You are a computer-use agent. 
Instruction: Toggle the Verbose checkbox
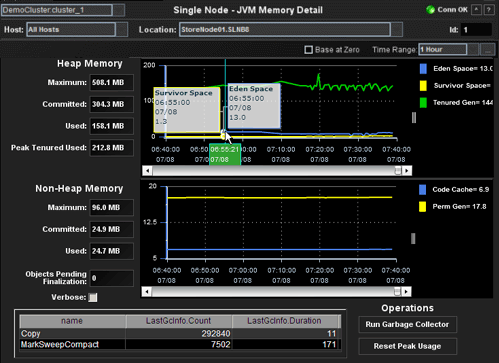pyautogui.click(x=93, y=297)
